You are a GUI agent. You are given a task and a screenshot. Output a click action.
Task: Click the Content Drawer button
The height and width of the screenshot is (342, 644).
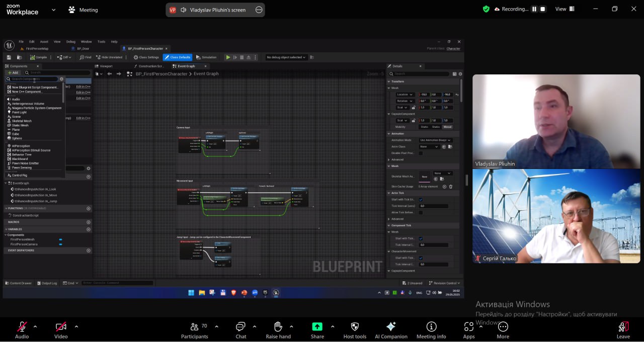[18, 283]
